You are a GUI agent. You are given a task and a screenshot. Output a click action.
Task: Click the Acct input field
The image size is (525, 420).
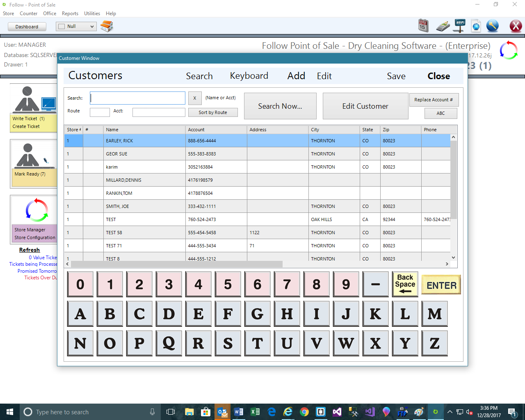(159, 112)
